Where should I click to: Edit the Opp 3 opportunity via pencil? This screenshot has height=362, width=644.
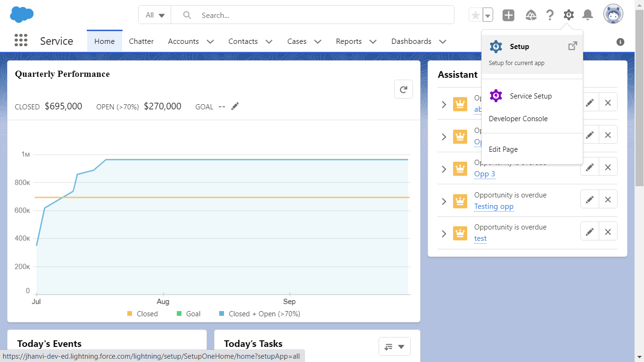tap(590, 167)
